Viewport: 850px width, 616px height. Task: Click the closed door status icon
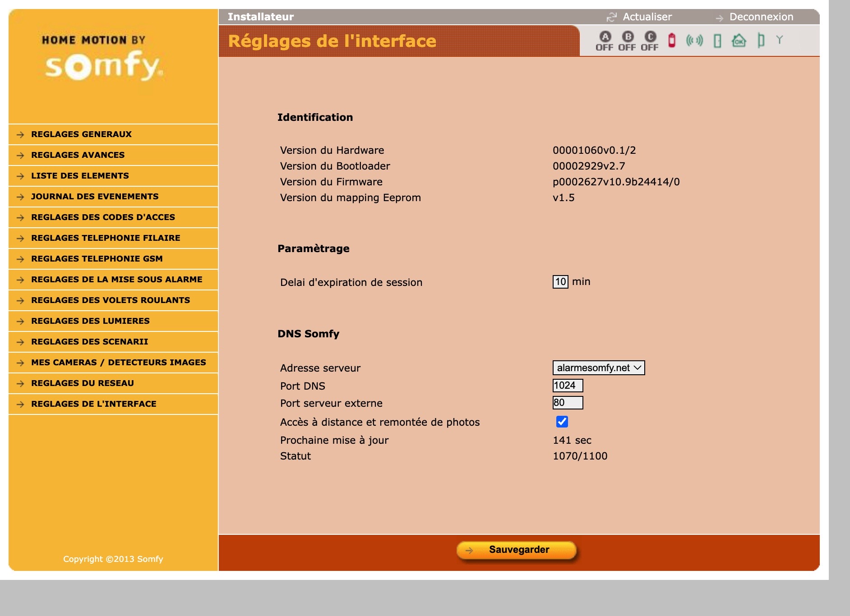[717, 41]
